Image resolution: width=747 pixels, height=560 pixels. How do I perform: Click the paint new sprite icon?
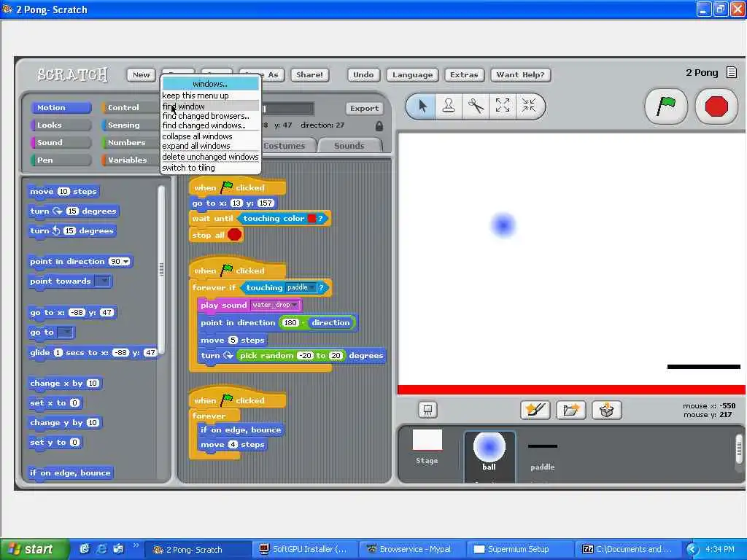point(535,410)
